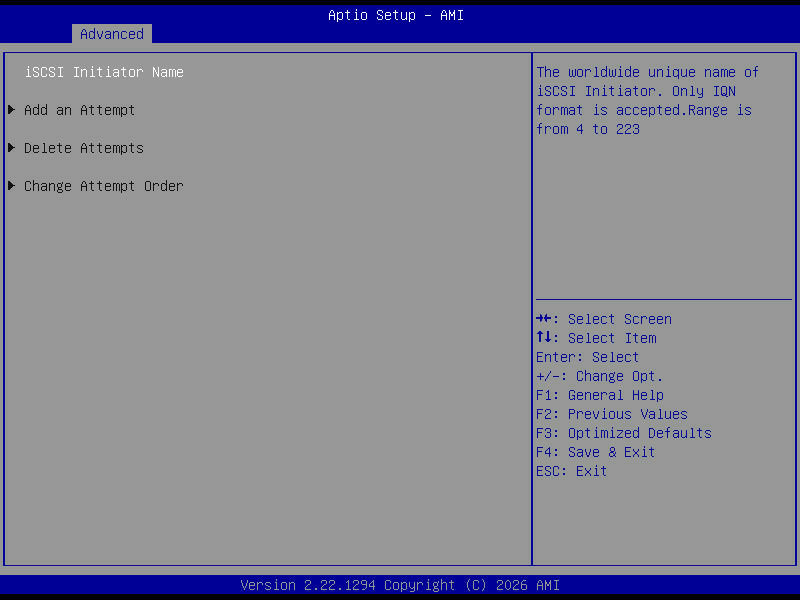This screenshot has width=800, height=600.
Task: Click the 'F4: Save & Exit' hint
Action: pos(595,453)
